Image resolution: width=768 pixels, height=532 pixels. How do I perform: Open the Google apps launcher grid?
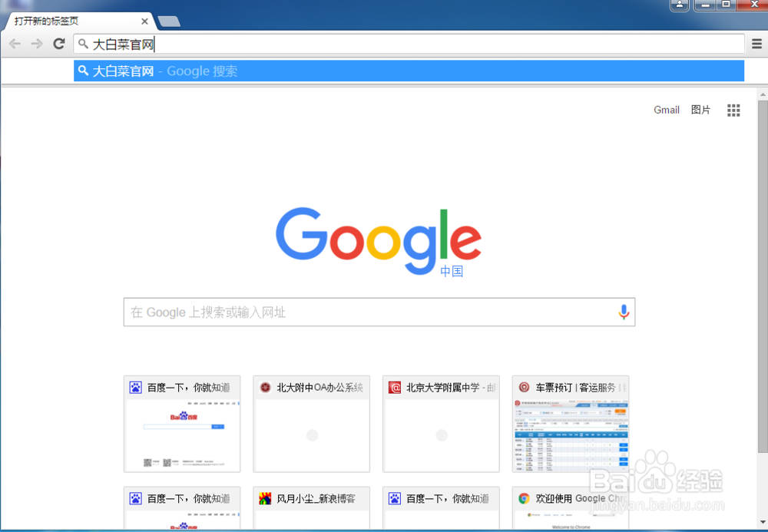[733, 110]
